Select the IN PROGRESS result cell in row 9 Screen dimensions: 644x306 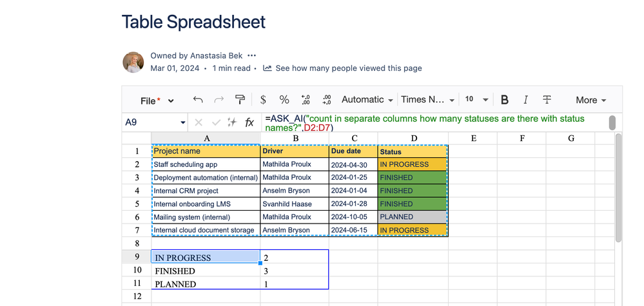click(x=206, y=256)
